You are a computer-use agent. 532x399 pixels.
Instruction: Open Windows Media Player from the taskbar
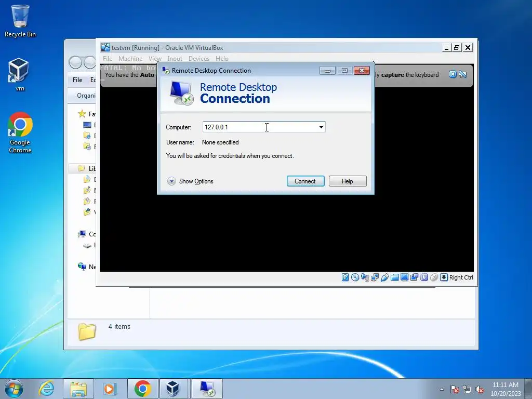[x=110, y=389]
